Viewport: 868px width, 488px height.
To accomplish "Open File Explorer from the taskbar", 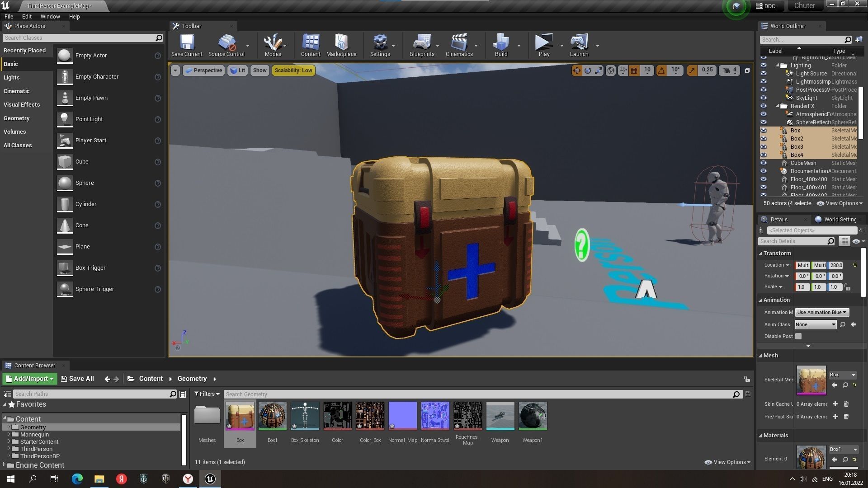I will (99, 479).
